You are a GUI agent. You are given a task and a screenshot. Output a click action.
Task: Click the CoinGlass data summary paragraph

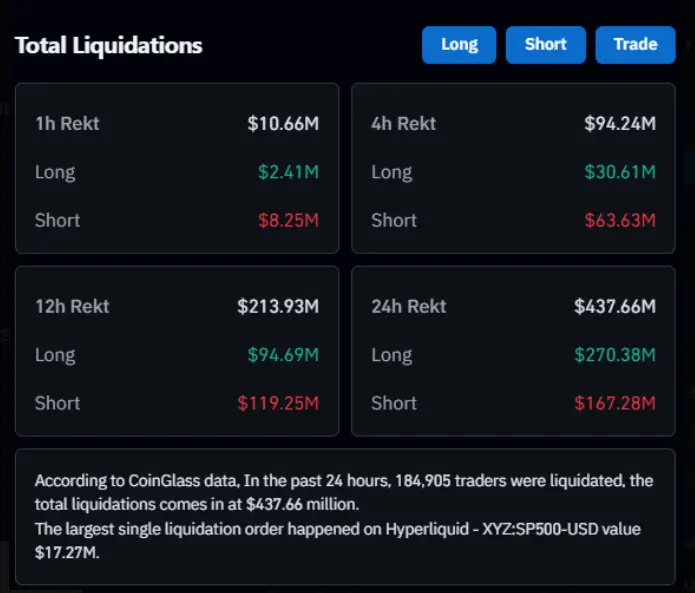click(344, 516)
